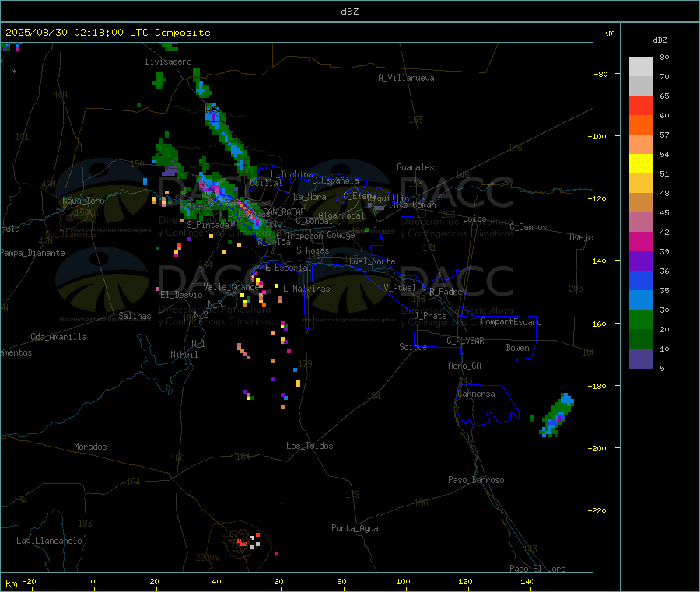Click the Paso_Barroso map label
700x592 pixels.
(476, 480)
